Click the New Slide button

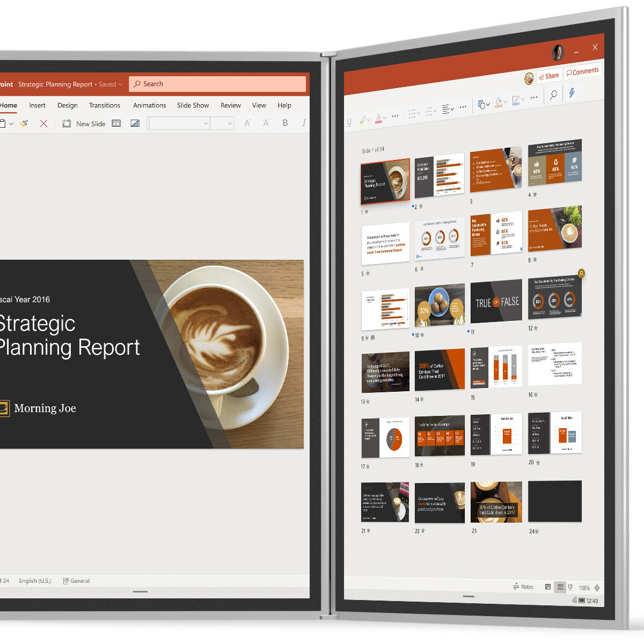[84, 123]
